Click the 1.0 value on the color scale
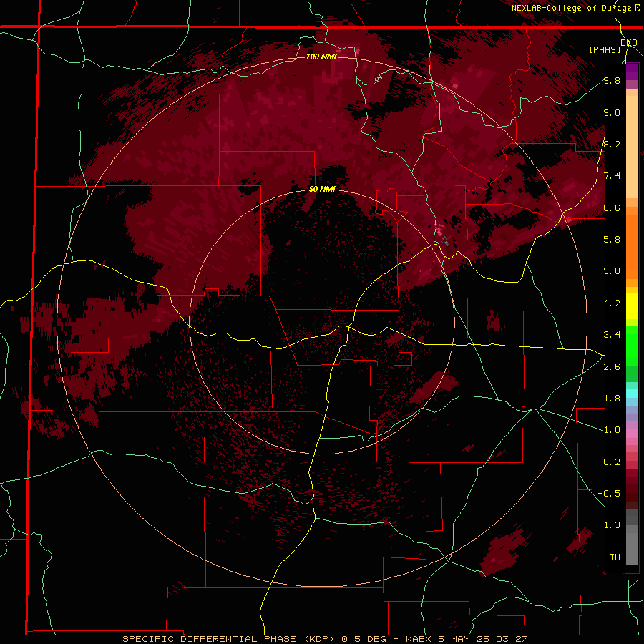The height and width of the screenshot is (644, 644). tap(612, 430)
